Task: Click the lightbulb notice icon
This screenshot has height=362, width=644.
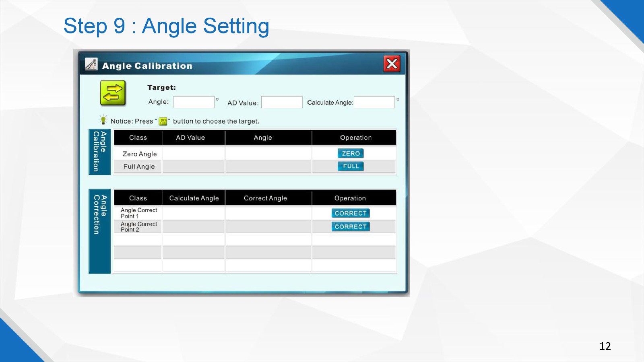Action: [x=103, y=120]
